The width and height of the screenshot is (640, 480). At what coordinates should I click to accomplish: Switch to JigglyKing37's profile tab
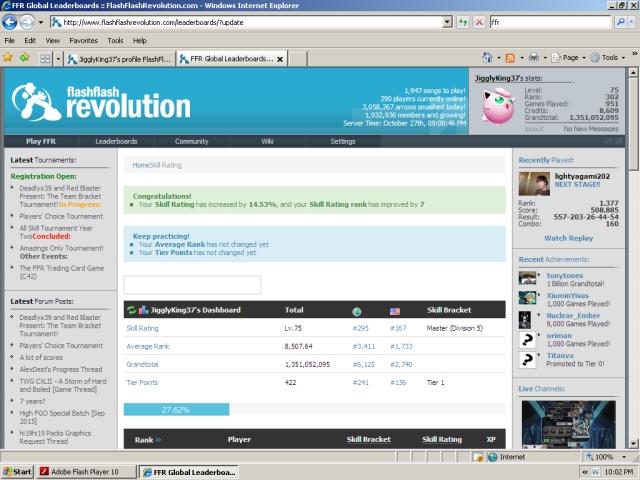tap(120, 59)
